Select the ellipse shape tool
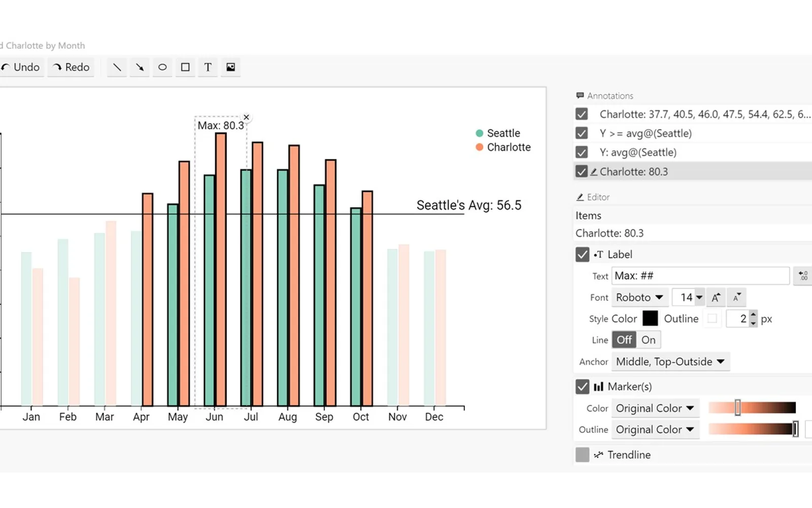This screenshot has height=508, width=812. click(162, 67)
